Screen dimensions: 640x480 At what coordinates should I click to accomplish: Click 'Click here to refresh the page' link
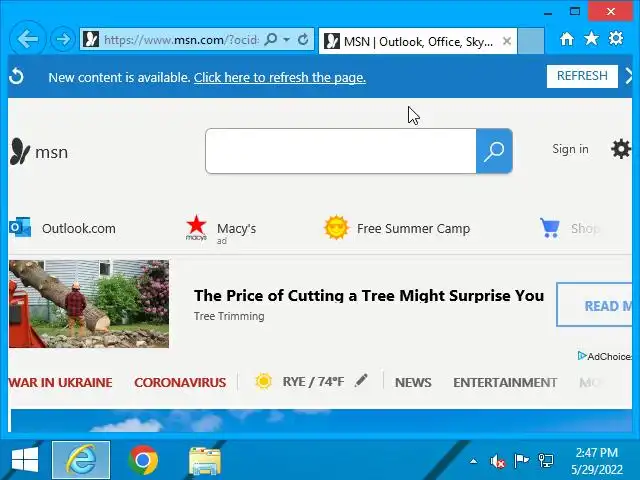[x=280, y=77]
